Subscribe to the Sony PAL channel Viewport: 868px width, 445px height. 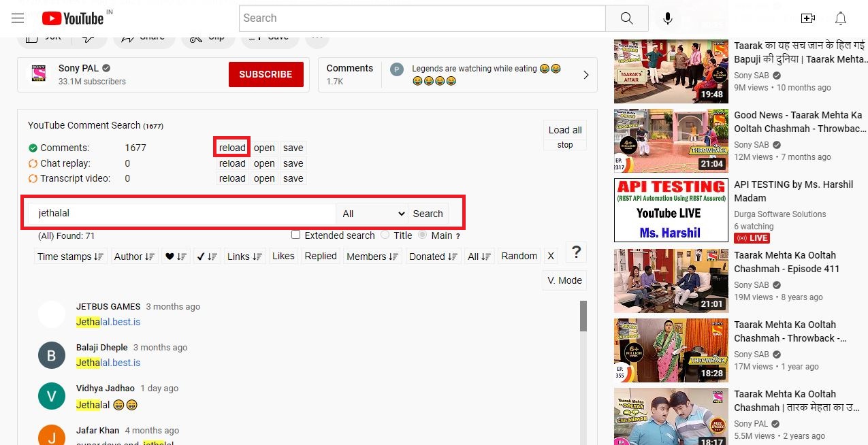[266, 74]
